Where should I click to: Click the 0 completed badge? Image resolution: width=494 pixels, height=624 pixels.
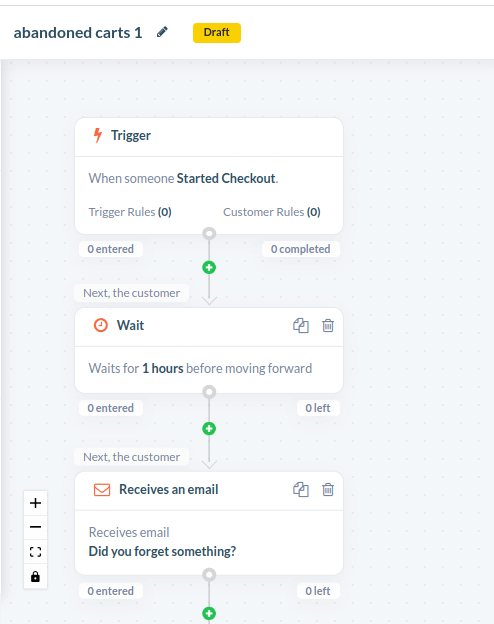(x=301, y=249)
